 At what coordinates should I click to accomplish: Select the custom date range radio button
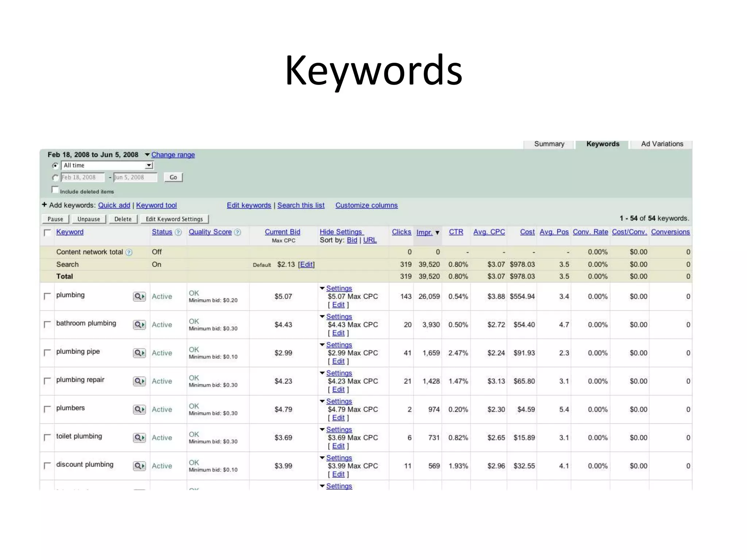pos(55,178)
